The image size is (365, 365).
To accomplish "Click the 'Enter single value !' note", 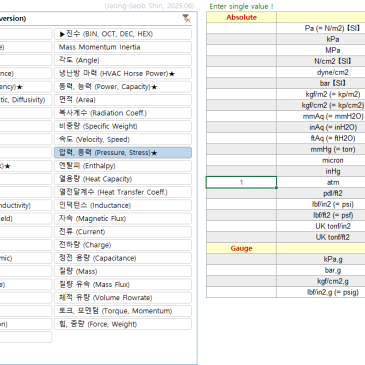I will (x=241, y=6).
